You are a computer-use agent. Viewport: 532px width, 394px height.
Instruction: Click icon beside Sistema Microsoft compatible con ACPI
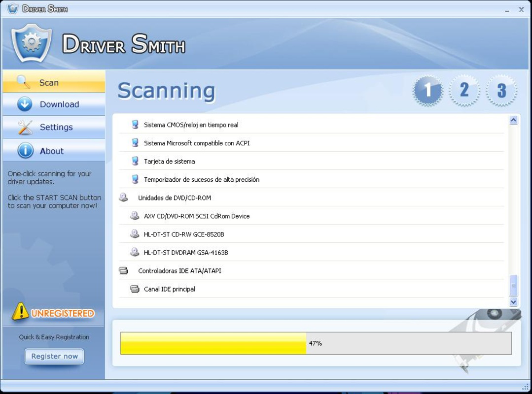coord(135,143)
